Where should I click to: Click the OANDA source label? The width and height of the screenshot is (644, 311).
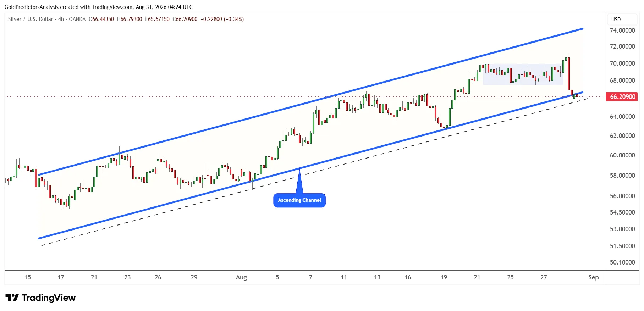(x=77, y=19)
